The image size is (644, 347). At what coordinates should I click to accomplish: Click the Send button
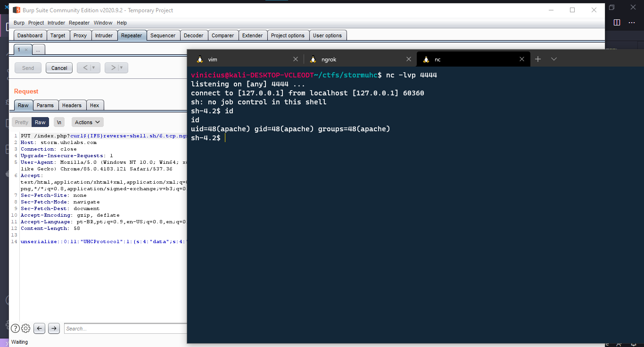tap(28, 68)
